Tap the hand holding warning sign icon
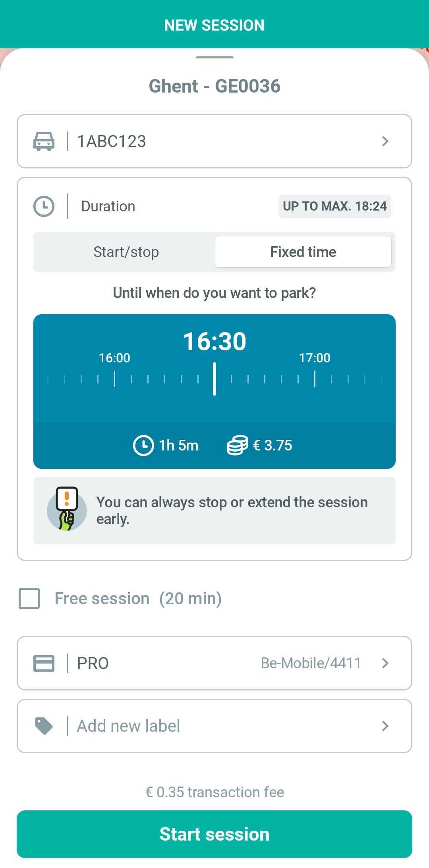The width and height of the screenshot is (429, 868). click(67, 509)
